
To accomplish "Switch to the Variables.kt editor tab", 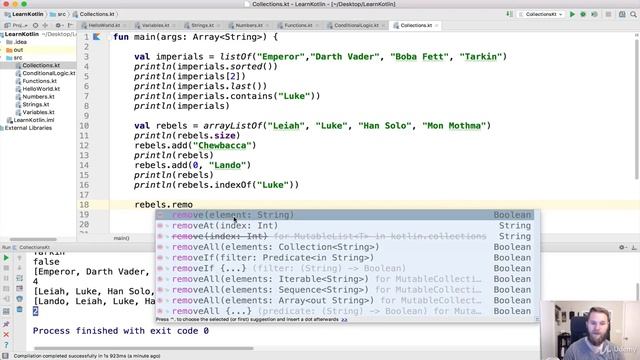I will tap(156, 25).
